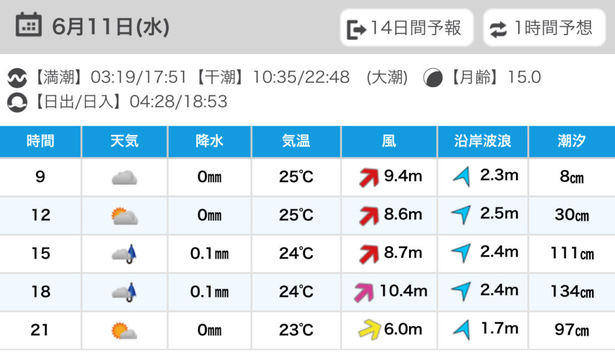Click the tide wave icon near 満潮
Image resolution: width=615 pixels, height=364 pixels.
[x=17, y=77]
